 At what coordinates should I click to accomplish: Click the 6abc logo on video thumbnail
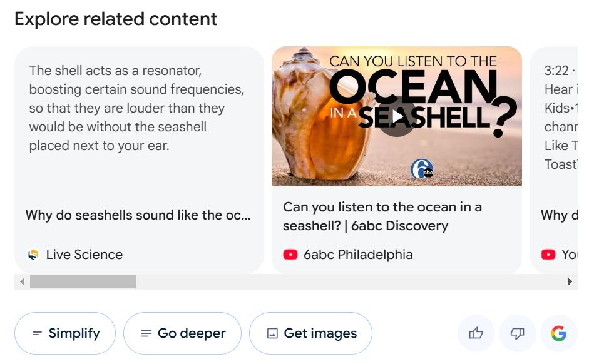(422, 169)
